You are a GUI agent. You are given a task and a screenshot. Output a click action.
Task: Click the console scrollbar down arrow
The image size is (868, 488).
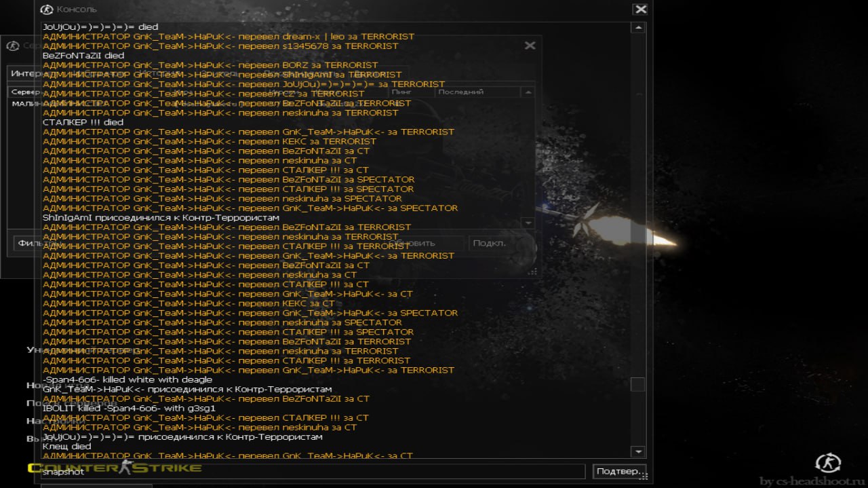(637, 451)
